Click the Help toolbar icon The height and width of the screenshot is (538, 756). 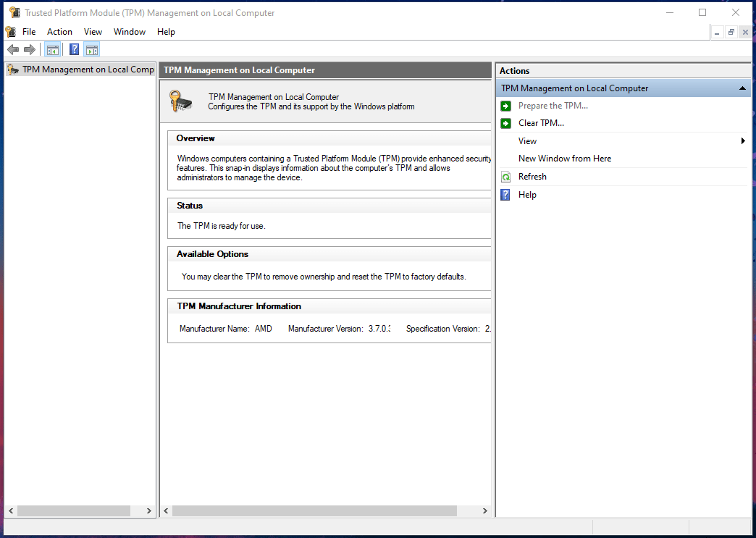(73, 49)
